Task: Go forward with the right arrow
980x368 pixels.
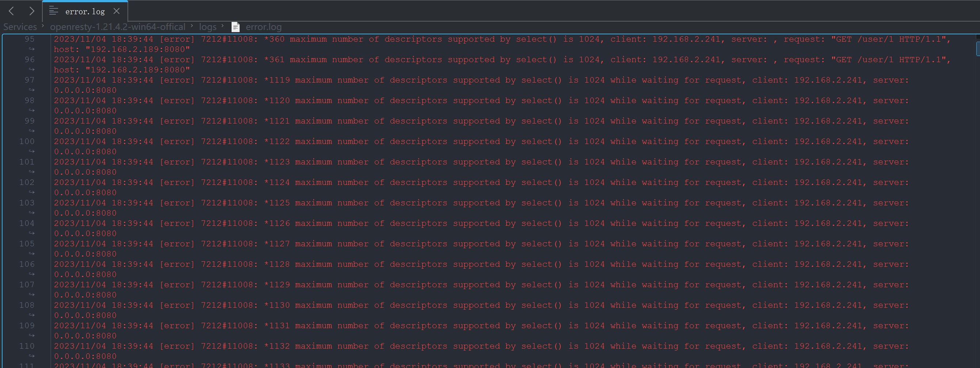Action: coord(32,11)
